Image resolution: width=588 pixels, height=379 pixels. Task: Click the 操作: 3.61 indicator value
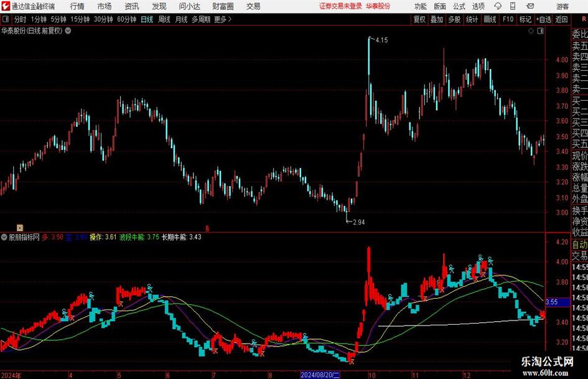(103, 237)
